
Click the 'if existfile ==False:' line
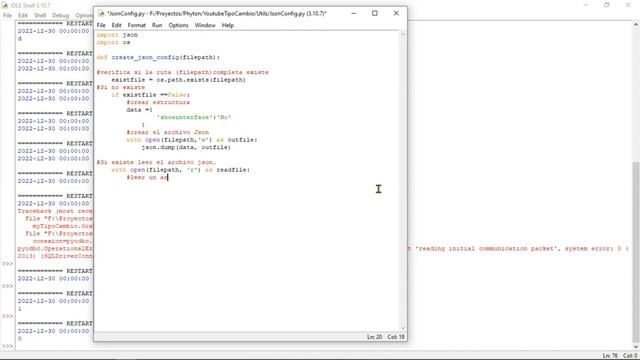(151, 95)
